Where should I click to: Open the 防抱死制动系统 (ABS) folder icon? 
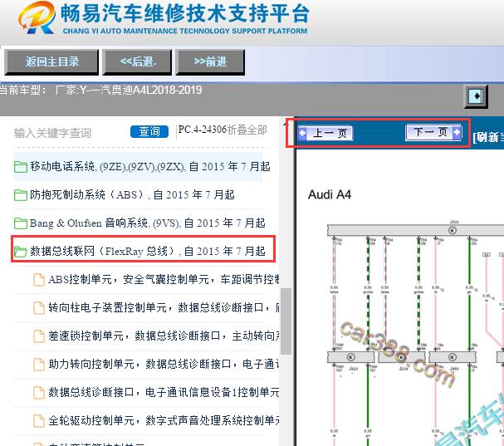(21, 195)
